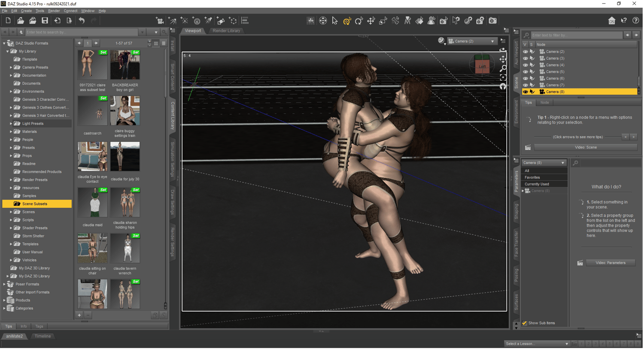Click the viewport pan control icon
The image size is (644, 352).
point(503,59)
